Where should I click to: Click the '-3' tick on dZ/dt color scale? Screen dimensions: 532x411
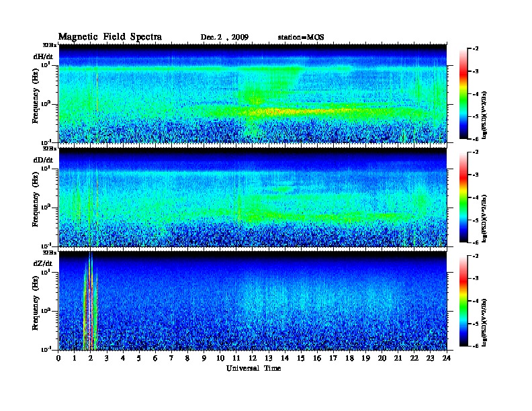[475, 279]
